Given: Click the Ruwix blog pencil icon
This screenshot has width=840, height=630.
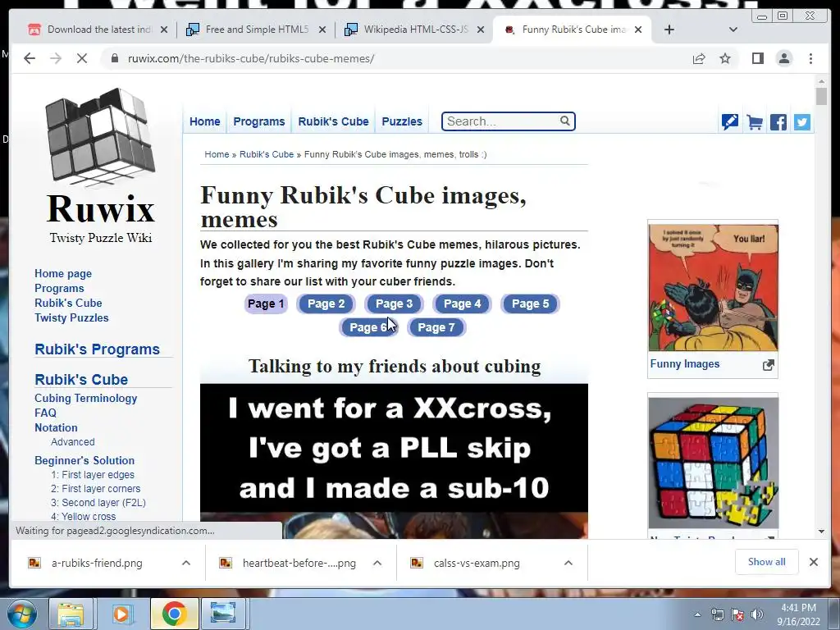Looking at the screenshot, I should click(x=729, y=122).
